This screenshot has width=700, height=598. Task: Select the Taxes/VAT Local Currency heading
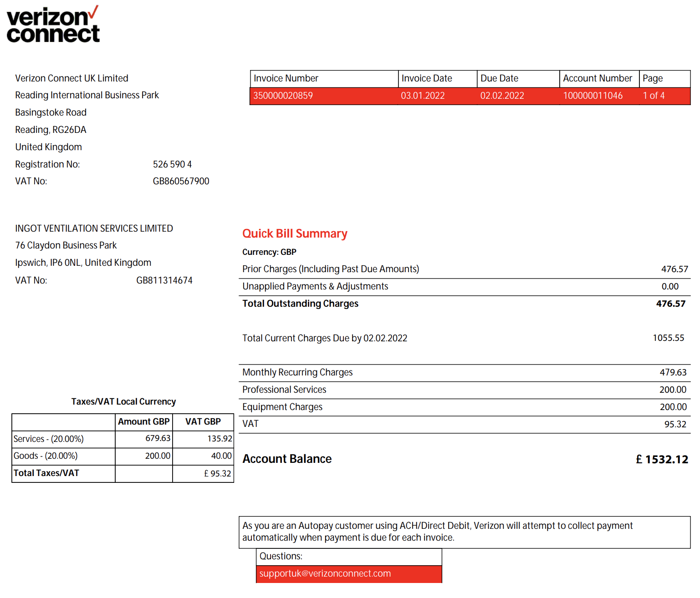tap(123, 401)
